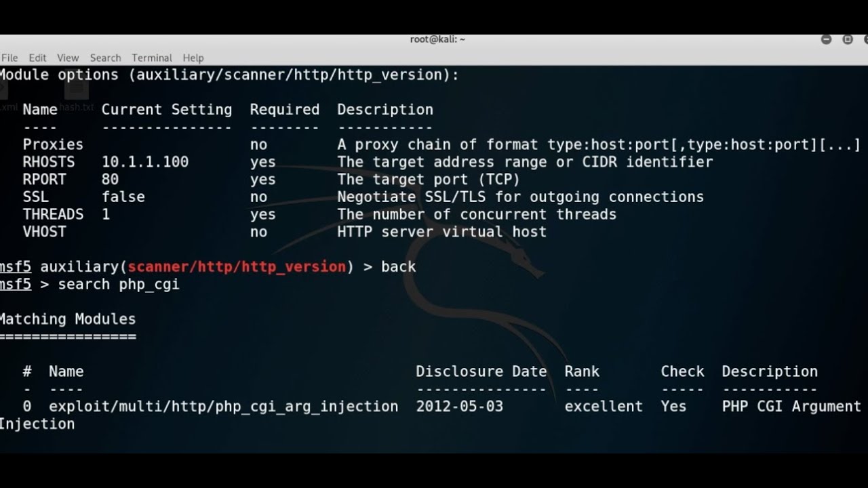Viewport: 868px width, 488px height.
Task: Click the Check column header
Action: click(x=683, y=371)
